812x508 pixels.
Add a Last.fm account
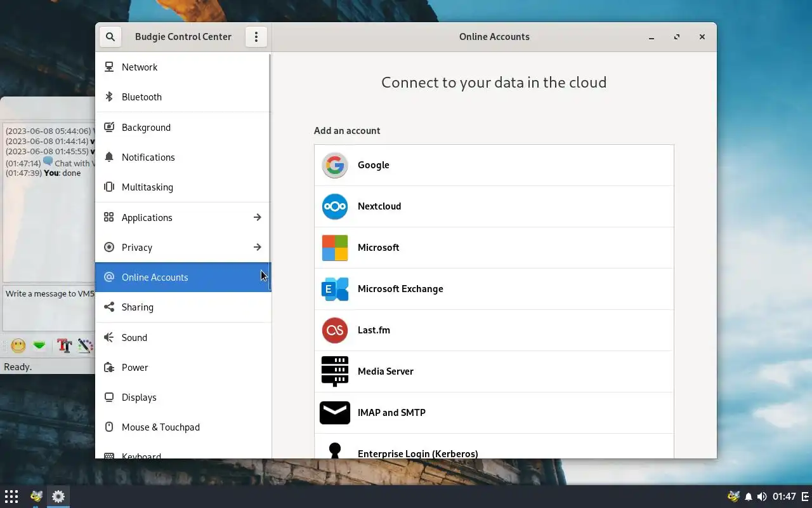(494, 330)
